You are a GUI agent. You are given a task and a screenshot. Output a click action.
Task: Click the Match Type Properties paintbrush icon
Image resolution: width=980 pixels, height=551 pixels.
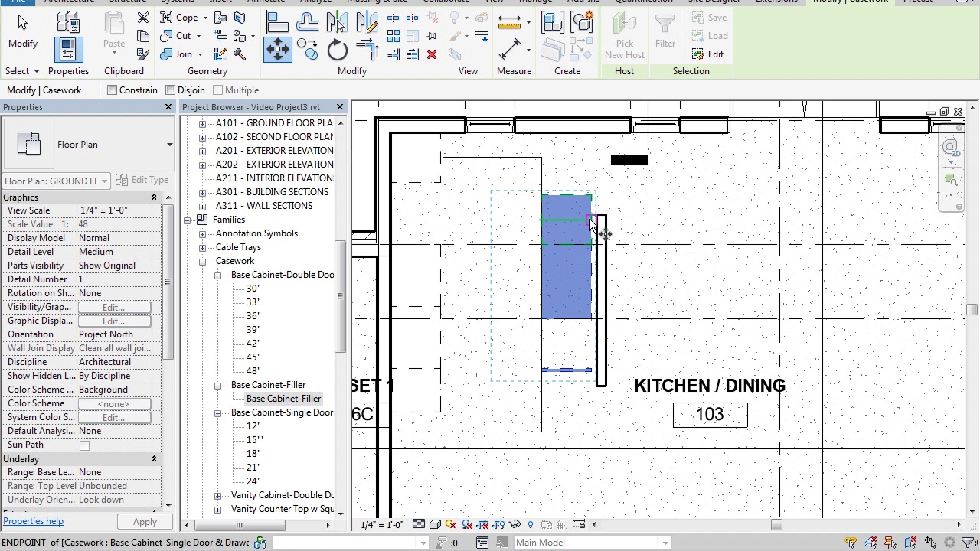pos(143,54)
